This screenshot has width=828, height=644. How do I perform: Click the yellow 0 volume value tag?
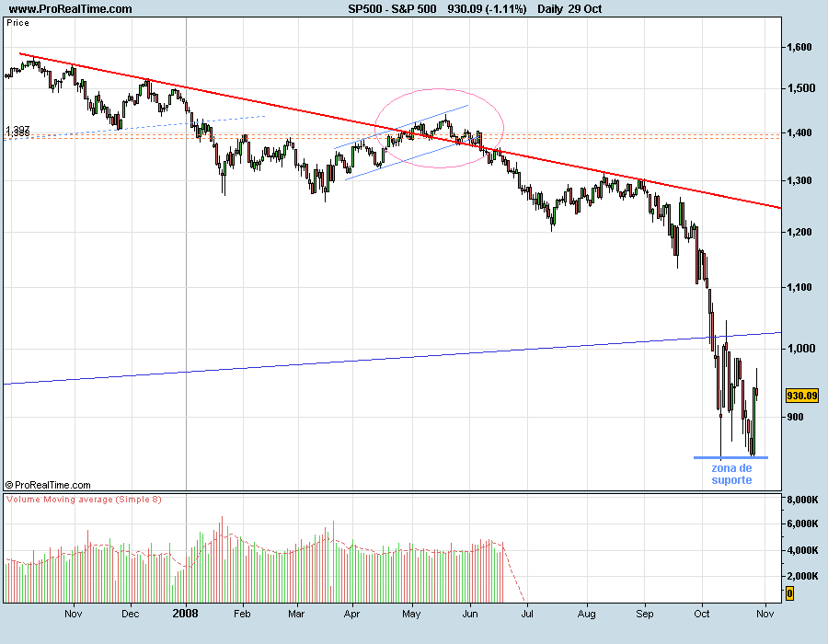[x=790, y=593]
